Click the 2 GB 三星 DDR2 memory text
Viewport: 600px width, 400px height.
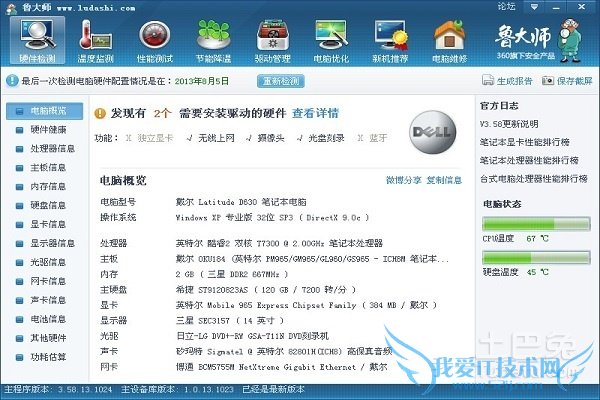click(232, 274)
